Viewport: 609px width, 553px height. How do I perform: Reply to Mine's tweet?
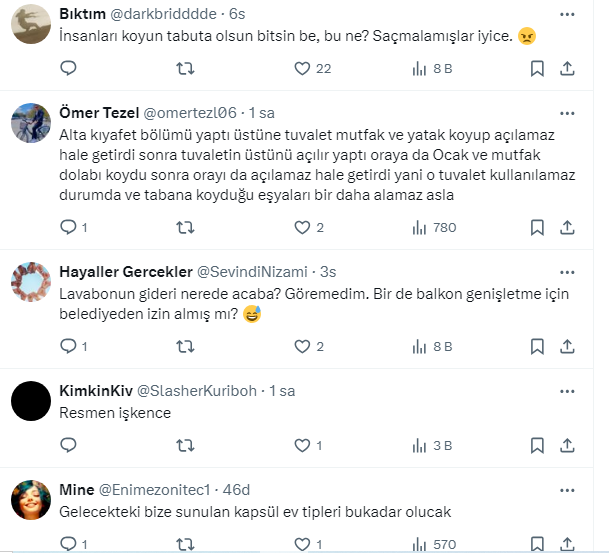pos(68,544)
